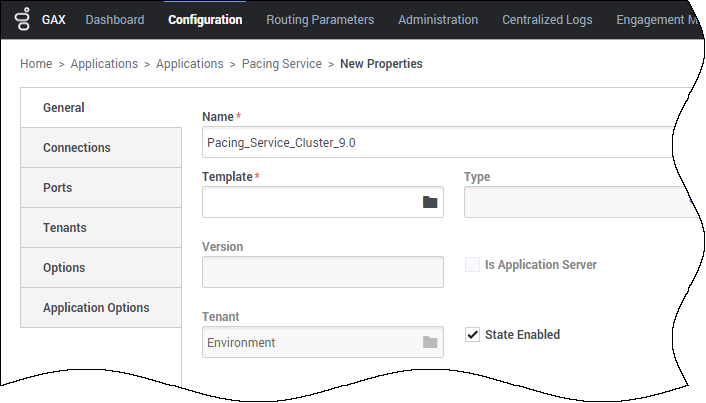Open the Template folder browse icon

coord(430,202)
